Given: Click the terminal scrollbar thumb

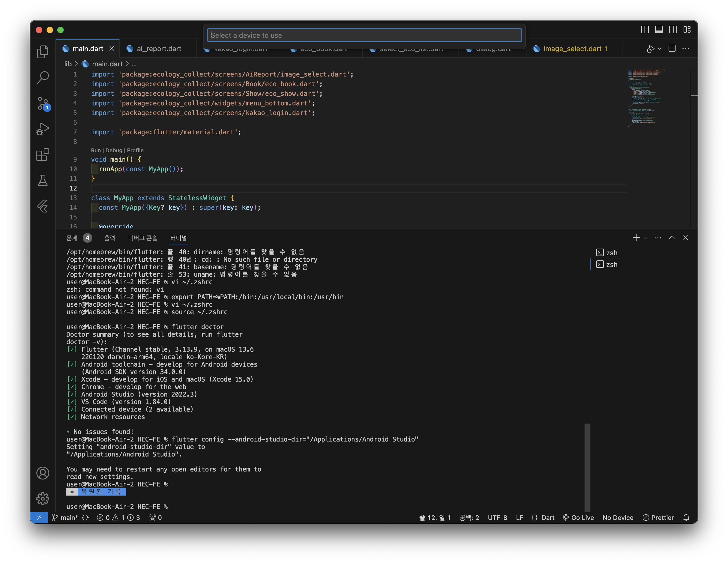Looking at the screenshot, I should [587, 467].
